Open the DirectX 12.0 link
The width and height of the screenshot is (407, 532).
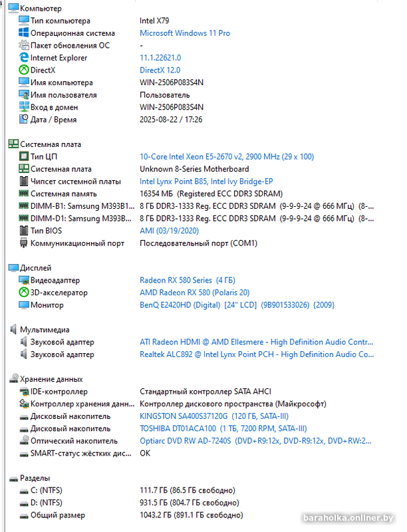pos(160,70)
